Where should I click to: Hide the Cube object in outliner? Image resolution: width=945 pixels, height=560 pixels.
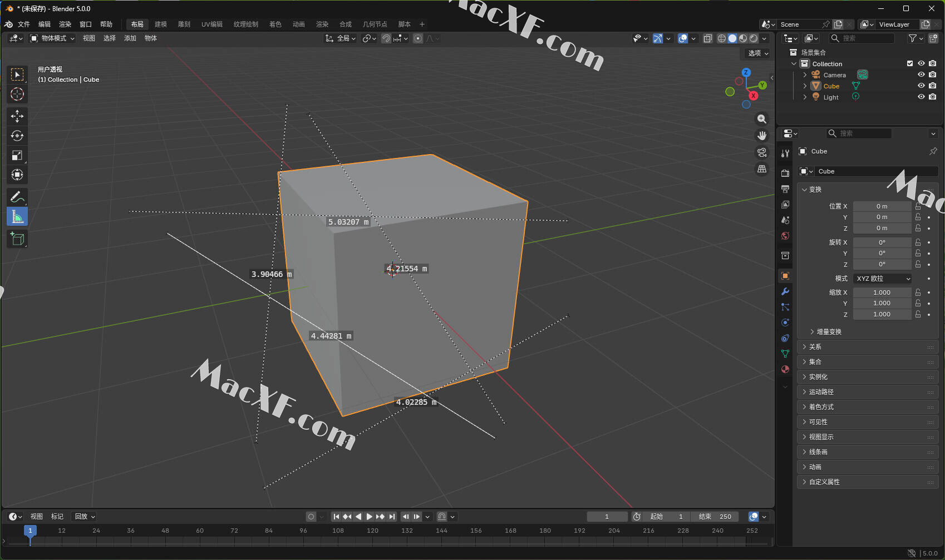921,86
